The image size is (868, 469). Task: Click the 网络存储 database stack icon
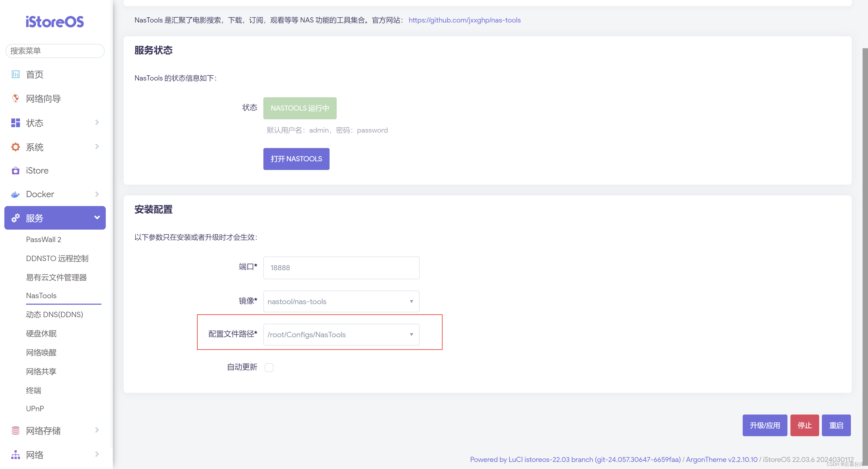coord(15,430)
